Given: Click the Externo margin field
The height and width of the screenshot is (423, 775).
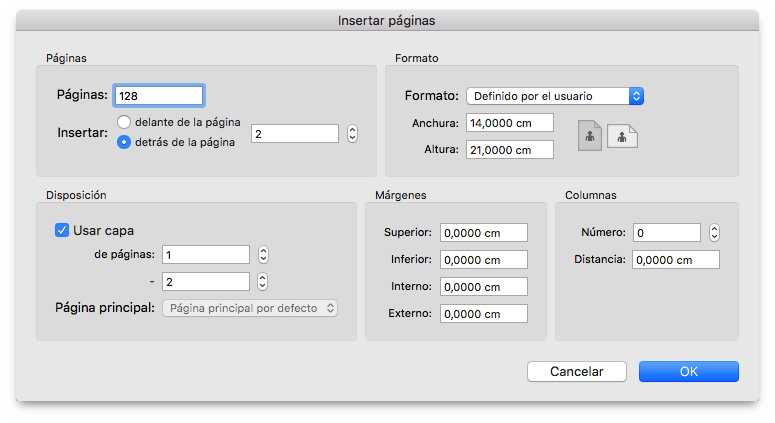Looking at the screenshot, I should pos(484,314).
